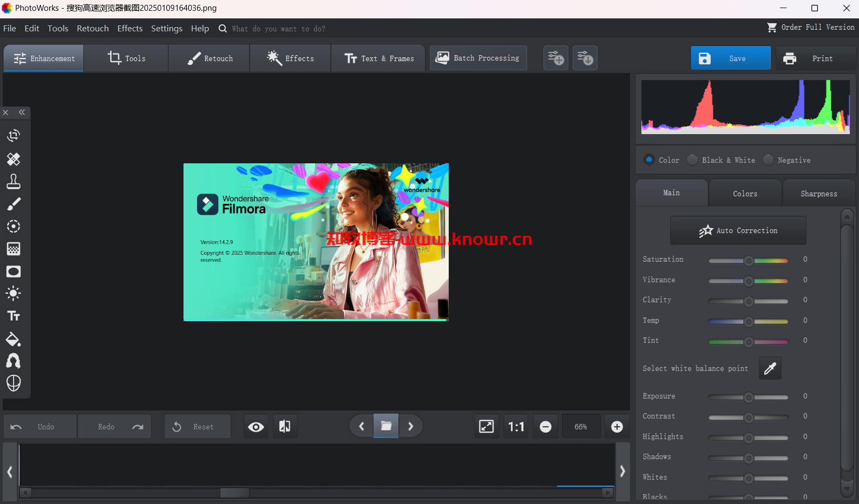Click the search magnifier icon in menu bar
The image size is (859, 504).
(222, 29)
